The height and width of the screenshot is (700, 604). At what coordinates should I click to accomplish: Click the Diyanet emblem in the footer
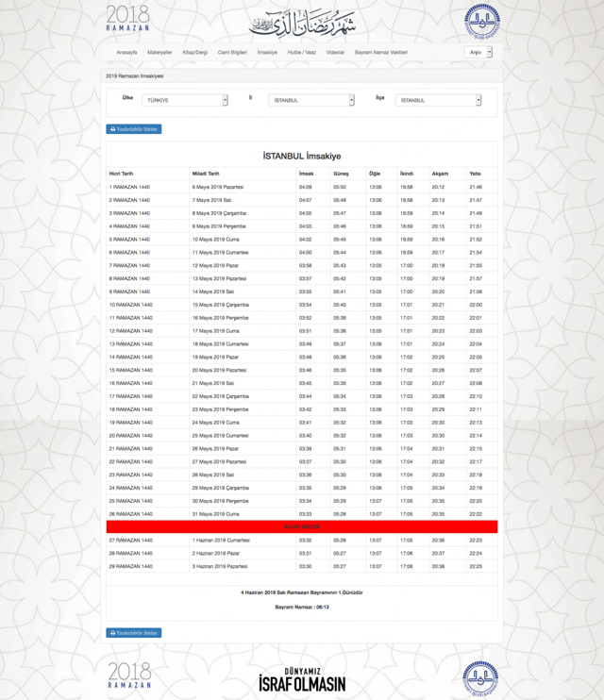[481, 677]
